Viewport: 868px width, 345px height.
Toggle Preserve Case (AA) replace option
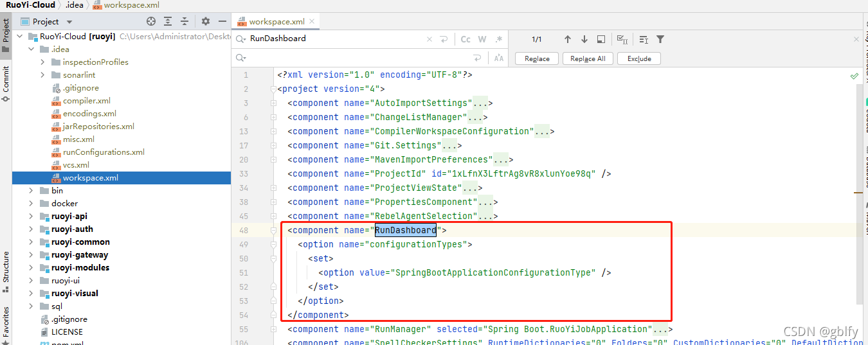(499, 58)
